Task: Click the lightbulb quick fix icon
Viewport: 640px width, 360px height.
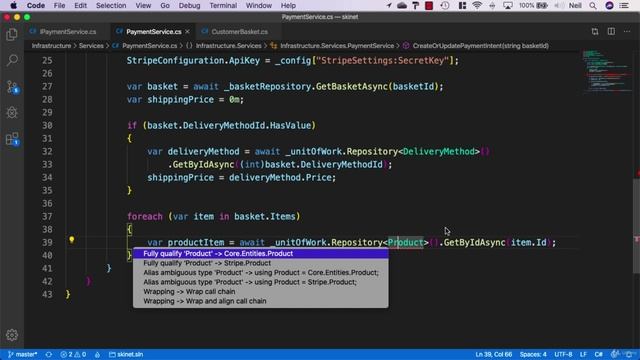Action: pyautogui.click(x=71, y=240)
